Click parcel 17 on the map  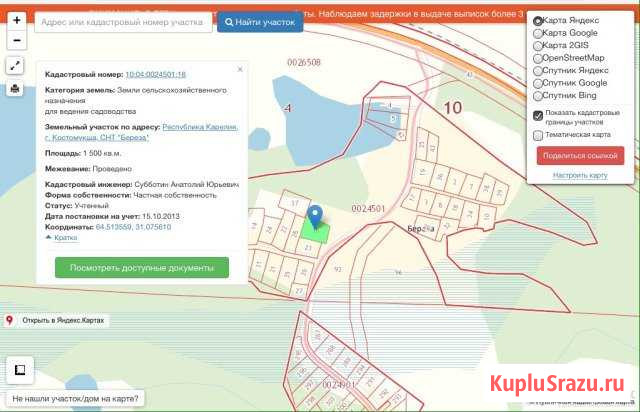(x=295, y=203)
